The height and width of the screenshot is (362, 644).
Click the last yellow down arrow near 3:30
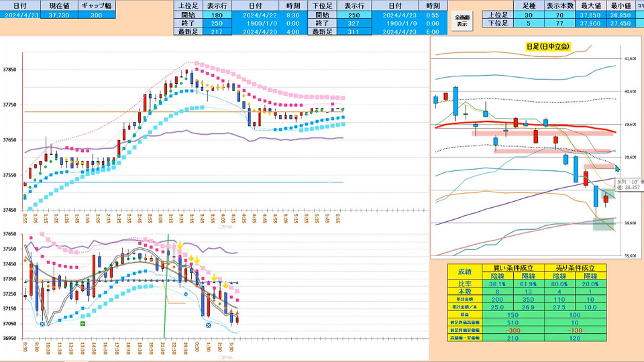point(225,285)
